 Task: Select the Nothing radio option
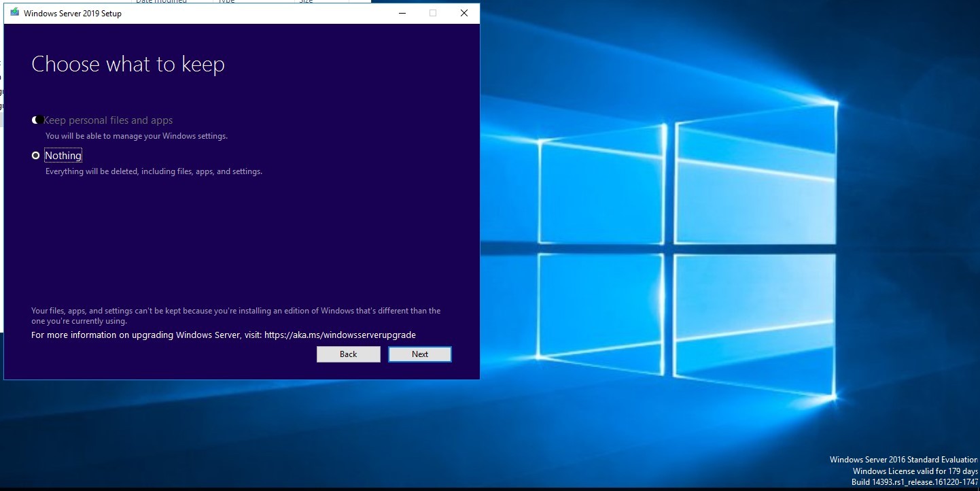click(x=36, y=156)
